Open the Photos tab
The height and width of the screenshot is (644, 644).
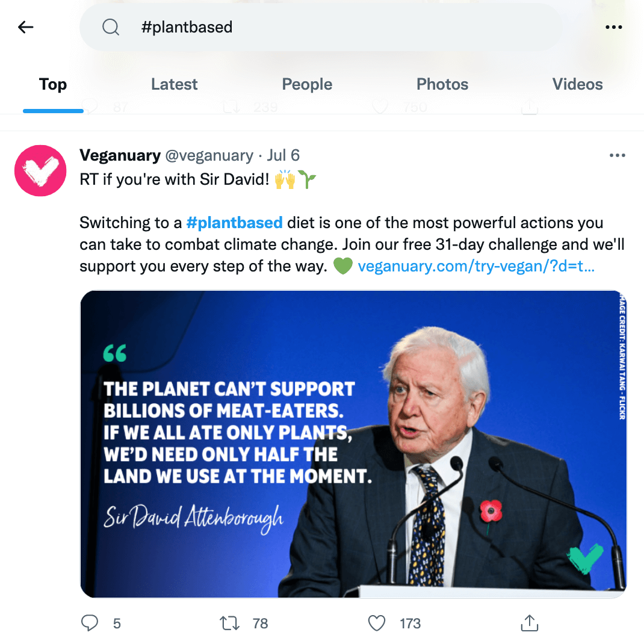(442, 84)
